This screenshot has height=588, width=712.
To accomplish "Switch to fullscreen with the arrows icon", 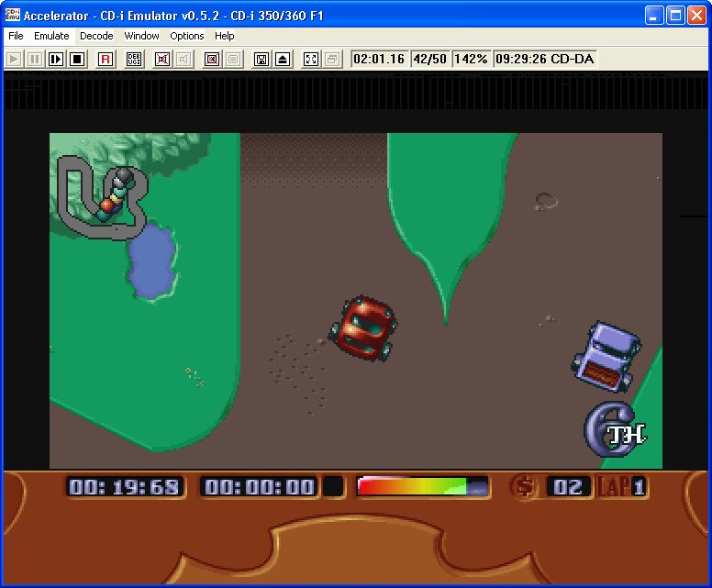I will pyautogui.click(x=311, y=59).
